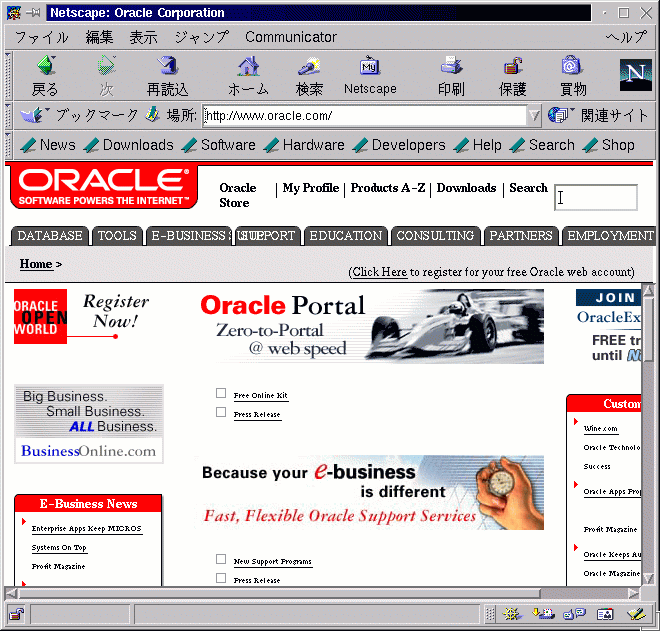Image resolution: width=660 pixels, height=631 pixels.
Task: Click the horizontal scrollbar thumb
Action: click(279, 594)
